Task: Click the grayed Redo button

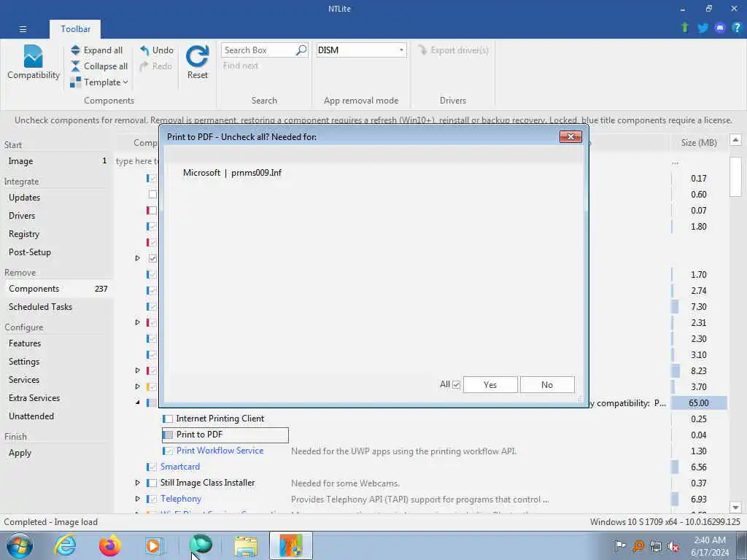Action: point(156,66)
